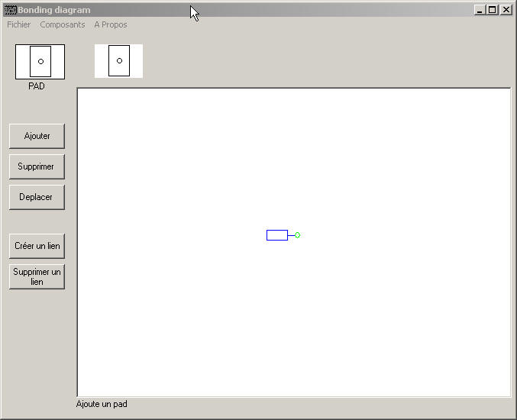517x420 pixels.
Task: Minimize the Bonding diagram window
Action: (479, 10)
